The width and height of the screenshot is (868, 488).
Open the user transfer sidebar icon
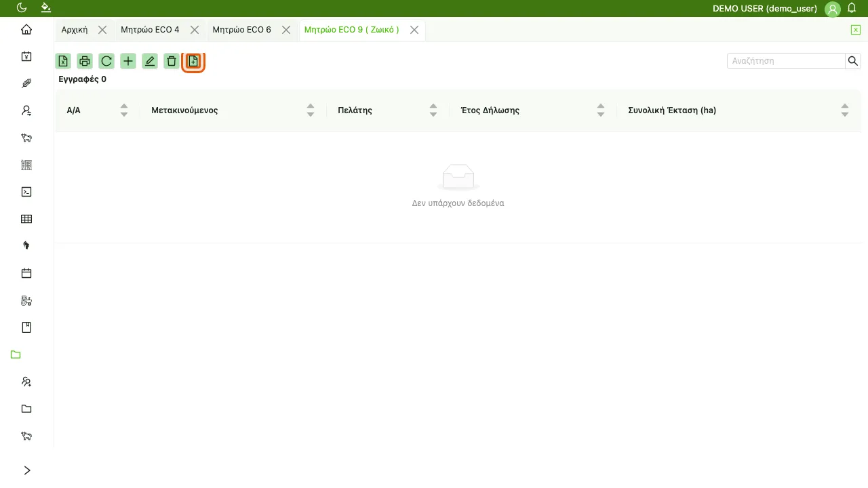(x=26, y=110)
